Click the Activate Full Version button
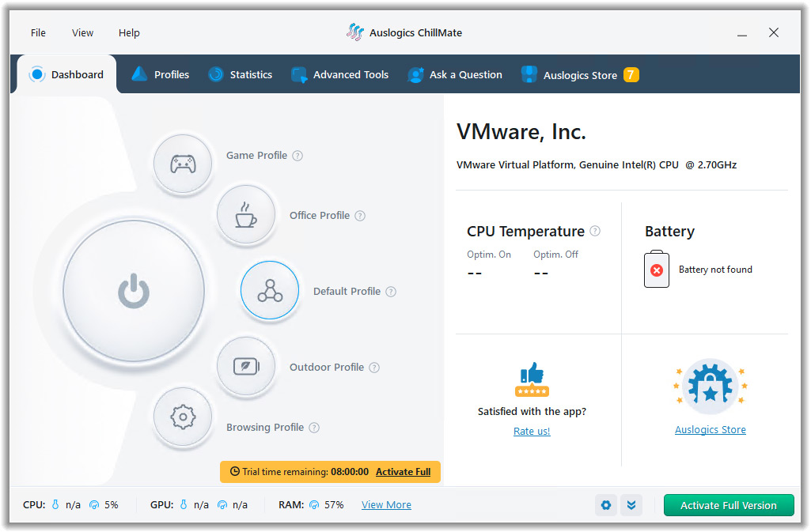Image resolution: width=811 pixels, height=532 pixels. point(728,505)
